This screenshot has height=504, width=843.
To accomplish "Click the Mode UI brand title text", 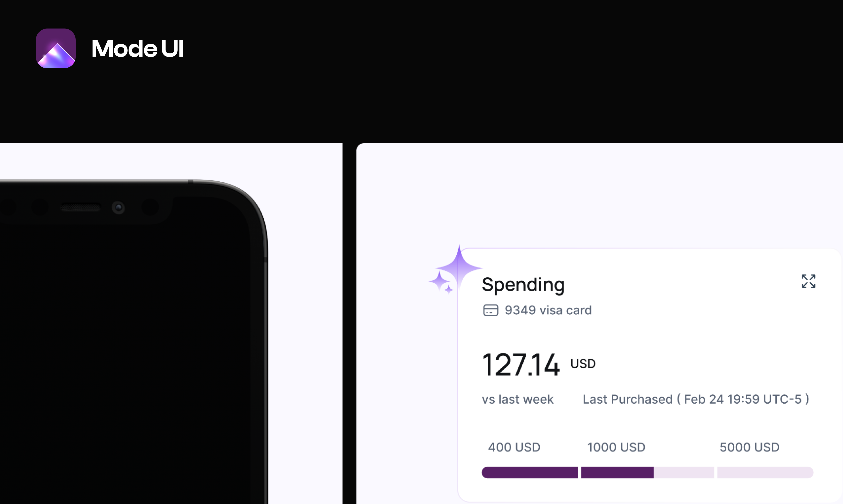I will pyautogui.click(x=138, y=48).
